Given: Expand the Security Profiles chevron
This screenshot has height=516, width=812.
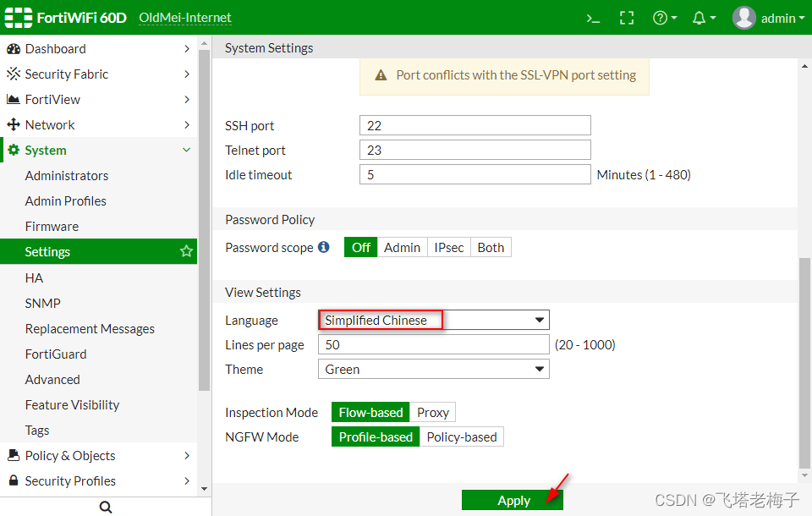Looking at the screenshot, I should point(187,480).
